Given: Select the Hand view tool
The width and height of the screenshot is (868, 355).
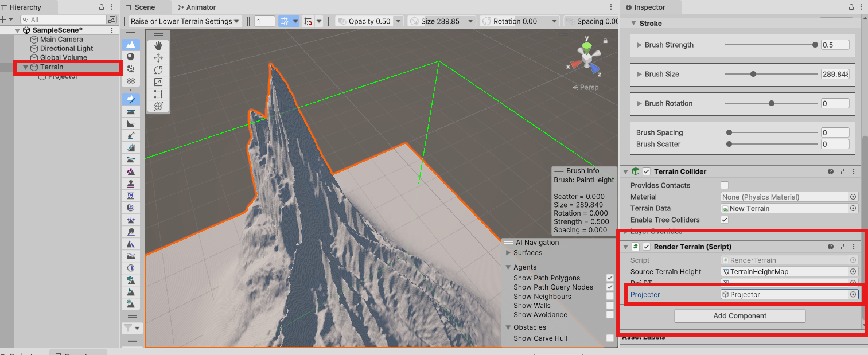Looking at the screenshot, I should tap(158, 45).
